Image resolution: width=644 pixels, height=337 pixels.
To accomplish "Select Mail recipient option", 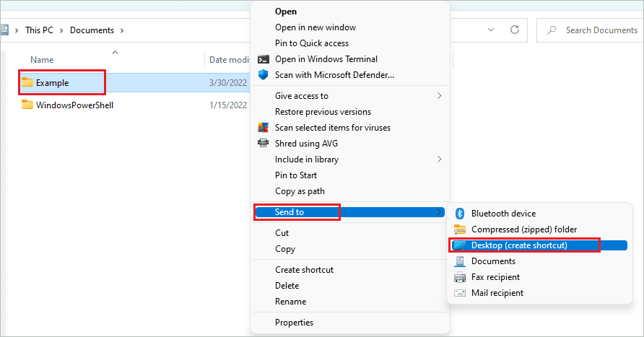I will (x=497, y=293).
